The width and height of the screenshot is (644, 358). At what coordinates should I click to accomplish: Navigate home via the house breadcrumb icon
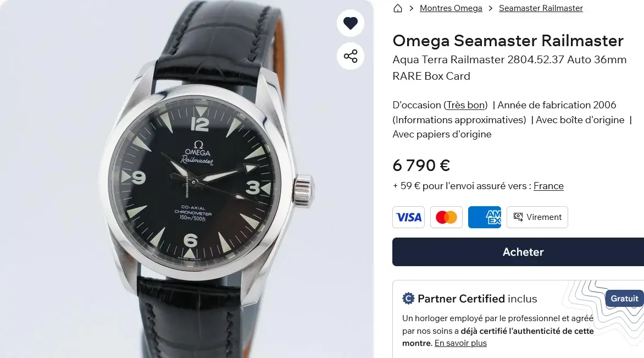click(x=397, y=8)
